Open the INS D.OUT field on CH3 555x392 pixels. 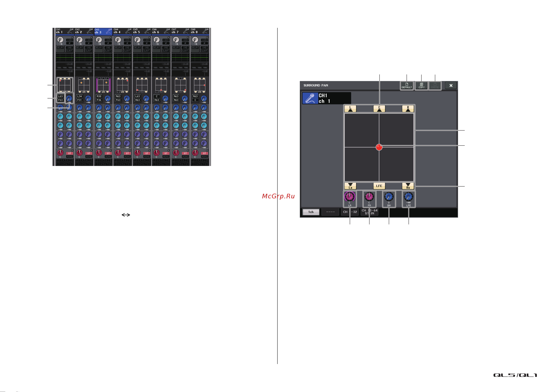click(x=108, y=49)
